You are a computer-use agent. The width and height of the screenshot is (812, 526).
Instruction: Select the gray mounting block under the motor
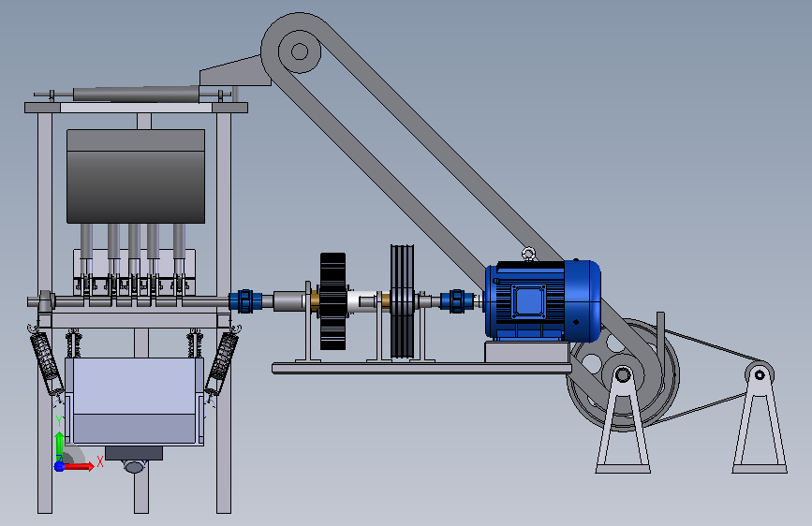526,352
